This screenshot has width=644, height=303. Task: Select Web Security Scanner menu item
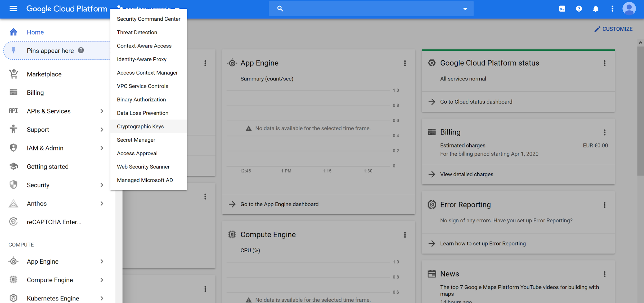[x=149, y=167]
